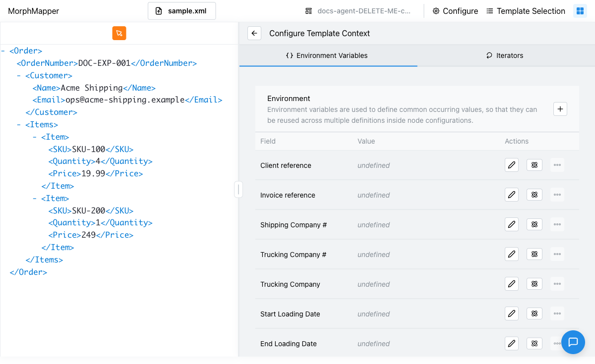Edit the Trucking Company variable
Viewport: 595px width, 364px height.
coord(512,284)
